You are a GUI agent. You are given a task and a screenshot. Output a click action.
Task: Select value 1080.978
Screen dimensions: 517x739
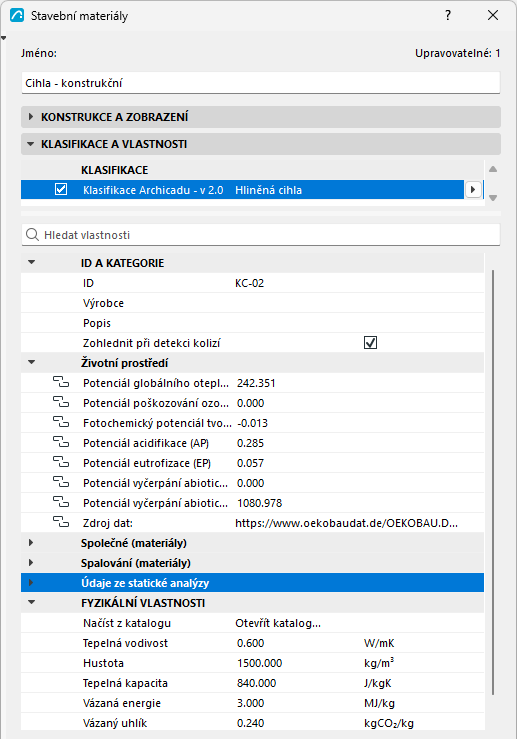click(x=260, y=503)
